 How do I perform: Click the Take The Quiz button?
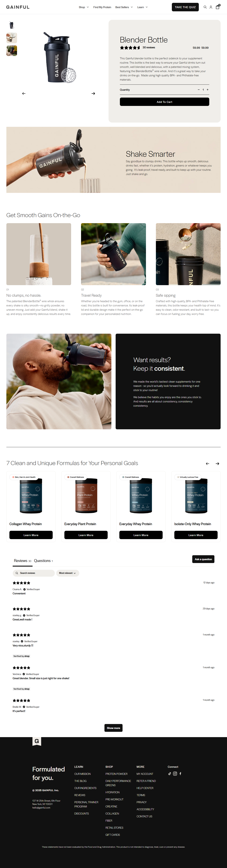tap(185, 7)
